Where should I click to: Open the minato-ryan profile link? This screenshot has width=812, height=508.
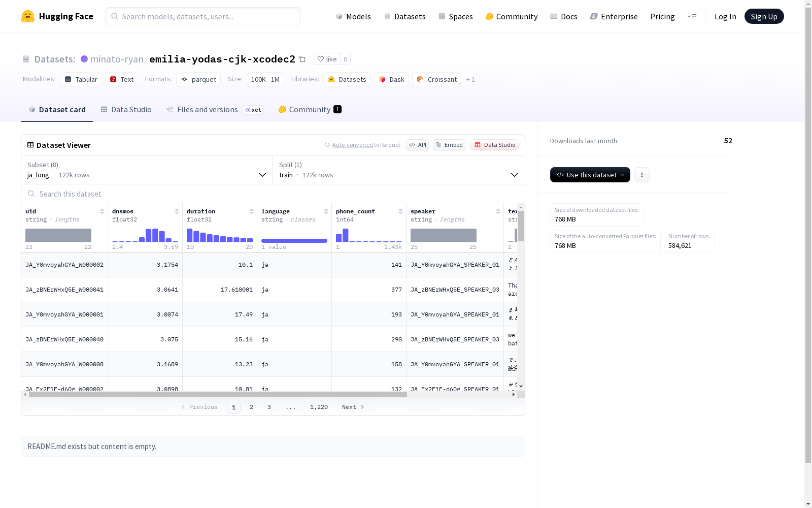[x=117, y=59]
